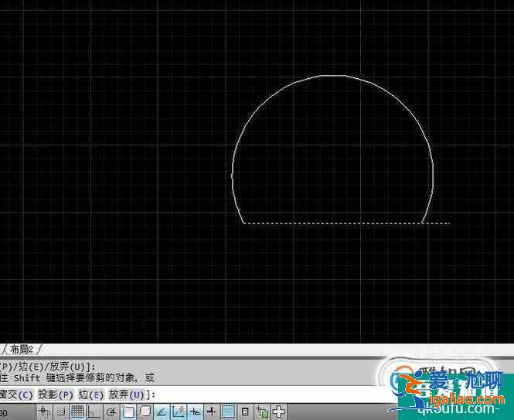
Task: Toggle Quick Properties status icon
Action: click(x=245, y=411)
